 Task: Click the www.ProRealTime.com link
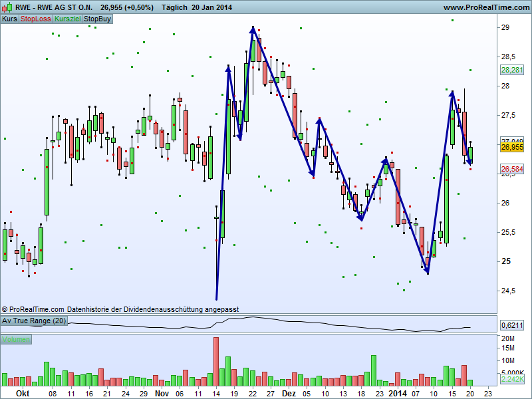[x=486, y=7]
